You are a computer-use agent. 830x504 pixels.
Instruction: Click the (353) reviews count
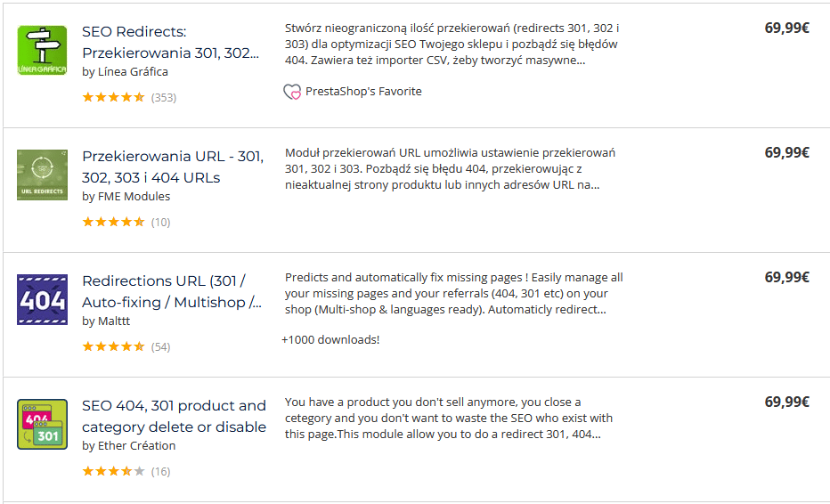point(164,97)
